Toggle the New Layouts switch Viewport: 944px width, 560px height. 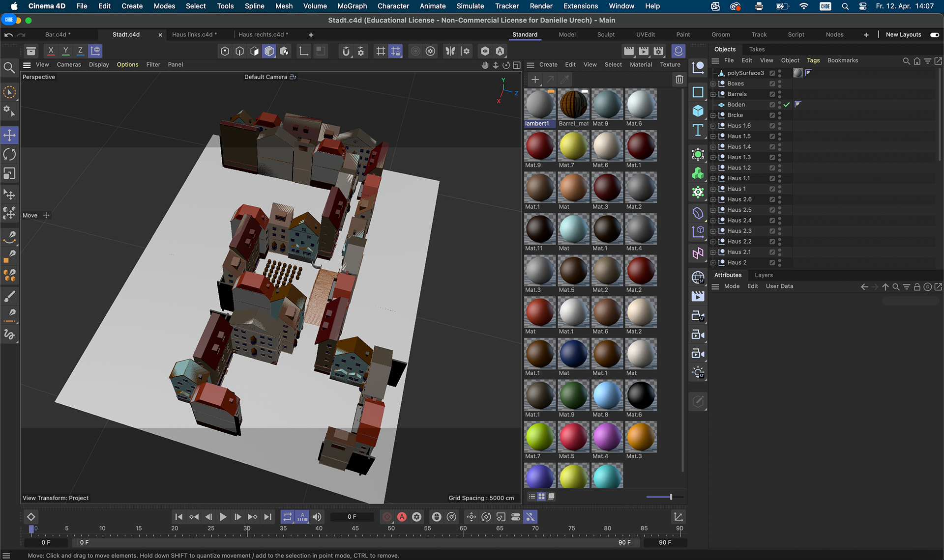(x=934, y=34)
